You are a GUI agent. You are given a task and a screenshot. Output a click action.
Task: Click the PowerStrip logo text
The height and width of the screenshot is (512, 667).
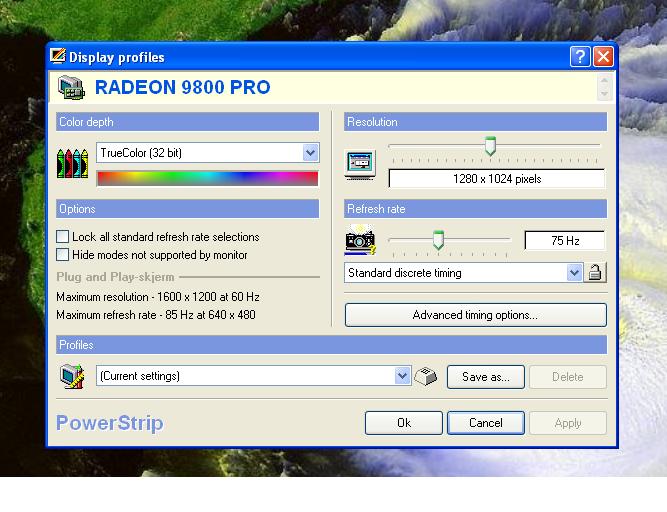[x=110, y=423]
